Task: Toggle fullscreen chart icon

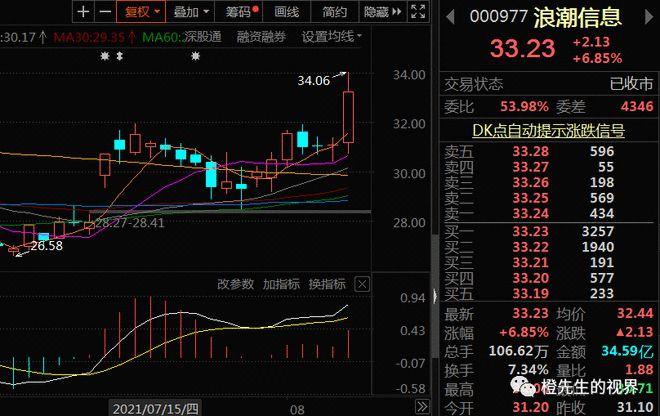Action: pyautogui.click(x=418, y=11)
